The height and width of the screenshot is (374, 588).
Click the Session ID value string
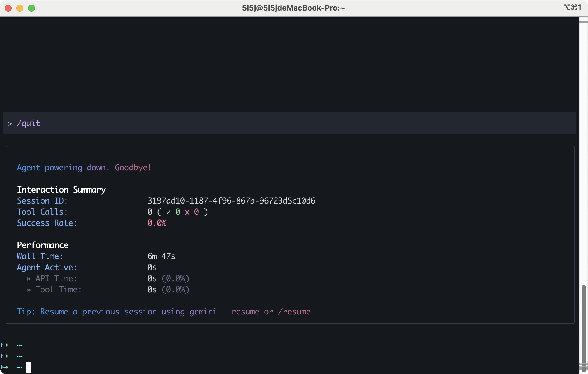coord(231,201)
